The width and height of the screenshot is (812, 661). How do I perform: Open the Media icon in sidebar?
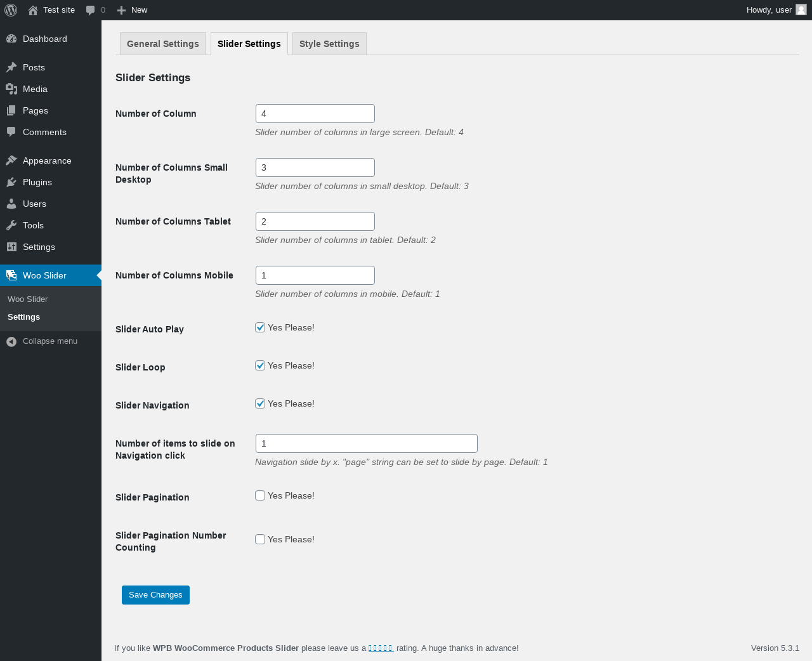click(11, 89)
